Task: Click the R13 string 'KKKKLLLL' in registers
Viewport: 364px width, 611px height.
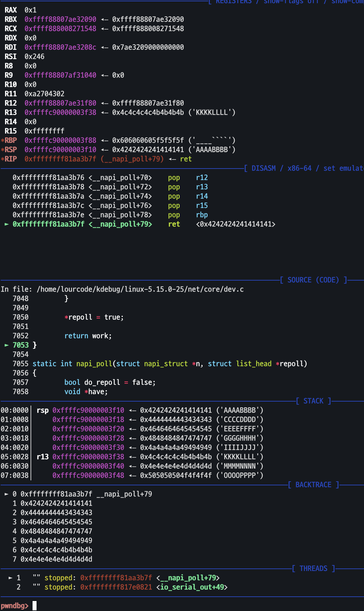Action: pos(212,112)
